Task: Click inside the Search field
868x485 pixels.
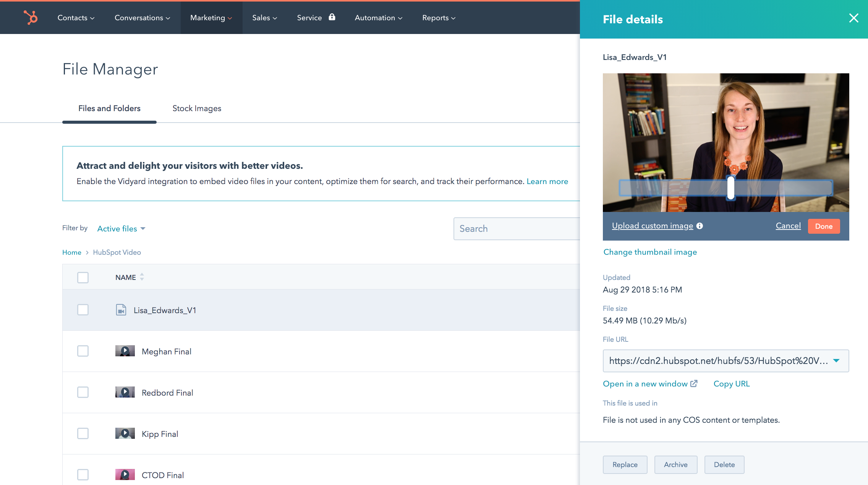Action: click(516, 228)
